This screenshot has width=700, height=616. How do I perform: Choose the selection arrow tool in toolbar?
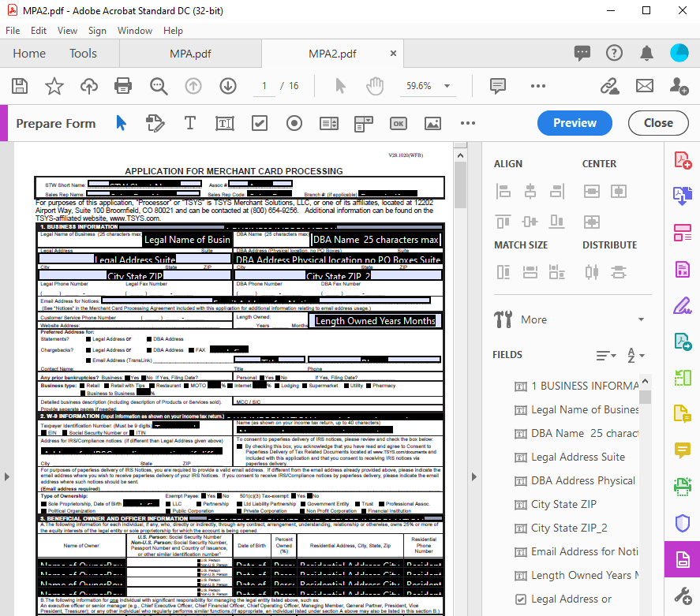pyautogui.click(x=340, y=86)
